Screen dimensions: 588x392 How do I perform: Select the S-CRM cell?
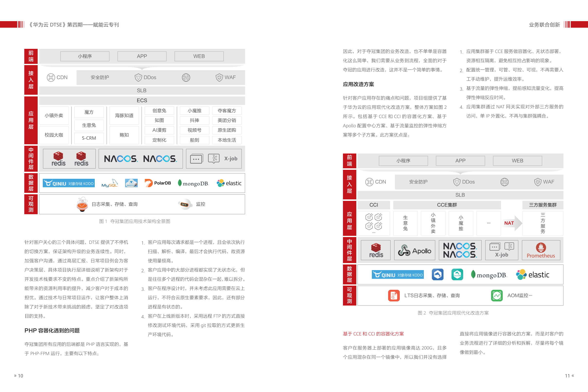89,138
